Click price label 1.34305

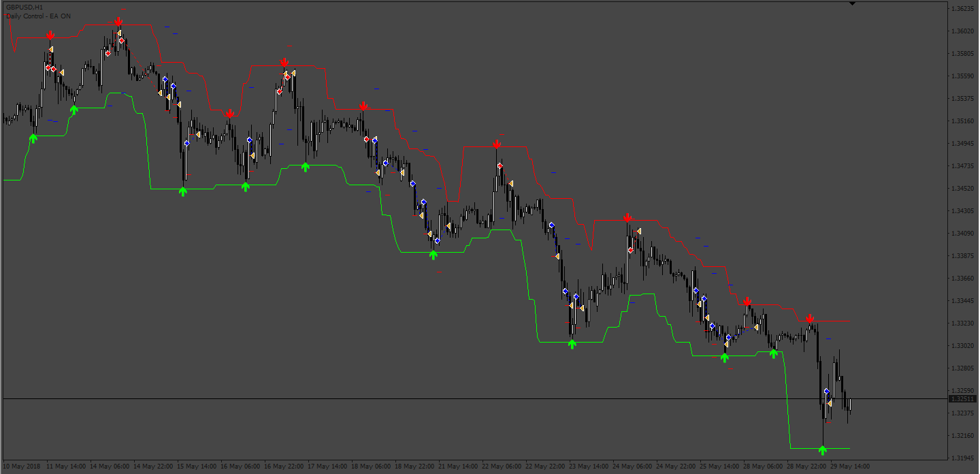(x=964, y=211)
